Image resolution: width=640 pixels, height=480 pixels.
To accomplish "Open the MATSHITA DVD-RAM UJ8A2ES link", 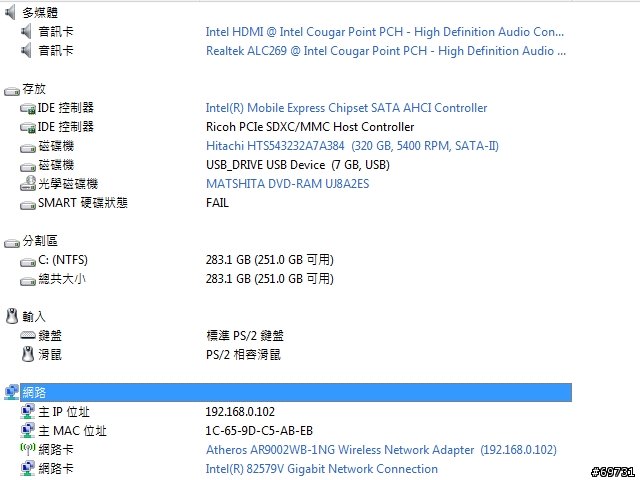I will (287, 184).
